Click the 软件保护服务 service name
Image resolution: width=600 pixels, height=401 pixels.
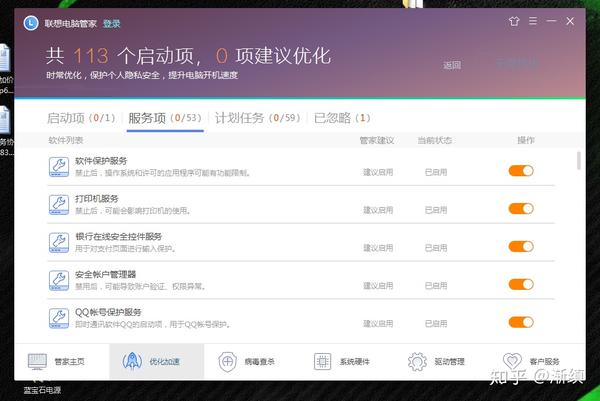coord(101,161)
